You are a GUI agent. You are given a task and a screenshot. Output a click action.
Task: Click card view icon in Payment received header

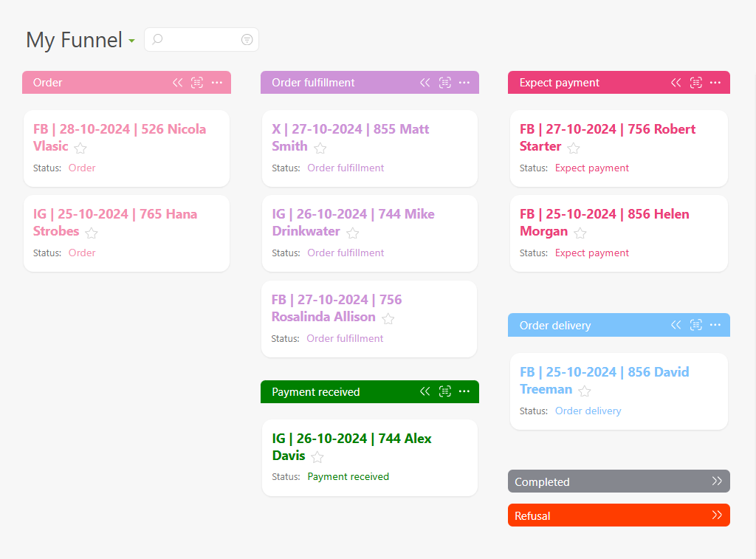445,391
